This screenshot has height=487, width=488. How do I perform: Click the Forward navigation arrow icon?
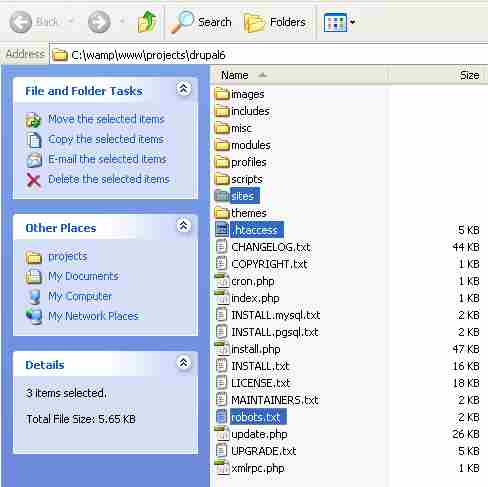pyautogui.click(x=99, y=22)
